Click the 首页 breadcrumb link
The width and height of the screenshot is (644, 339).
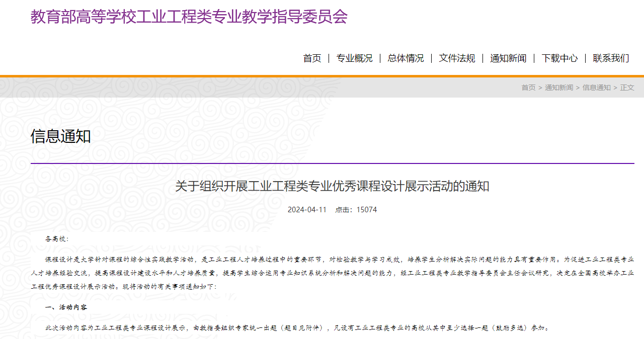click(x=528, y=88)
